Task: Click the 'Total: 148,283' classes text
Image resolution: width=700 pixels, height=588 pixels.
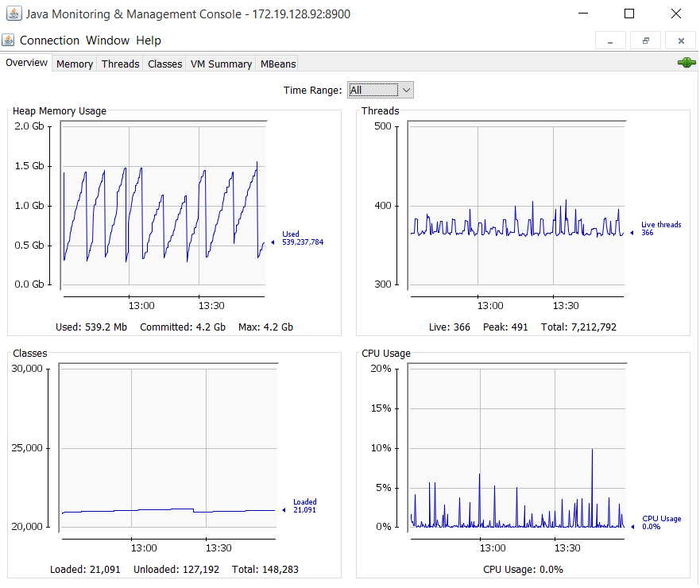Action: 265,569
